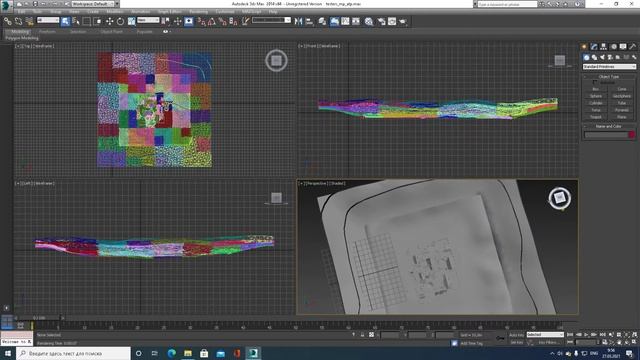Activate the Select and Rotate tool
This screenshot has height=360, width=640.
tap(120, 21)
